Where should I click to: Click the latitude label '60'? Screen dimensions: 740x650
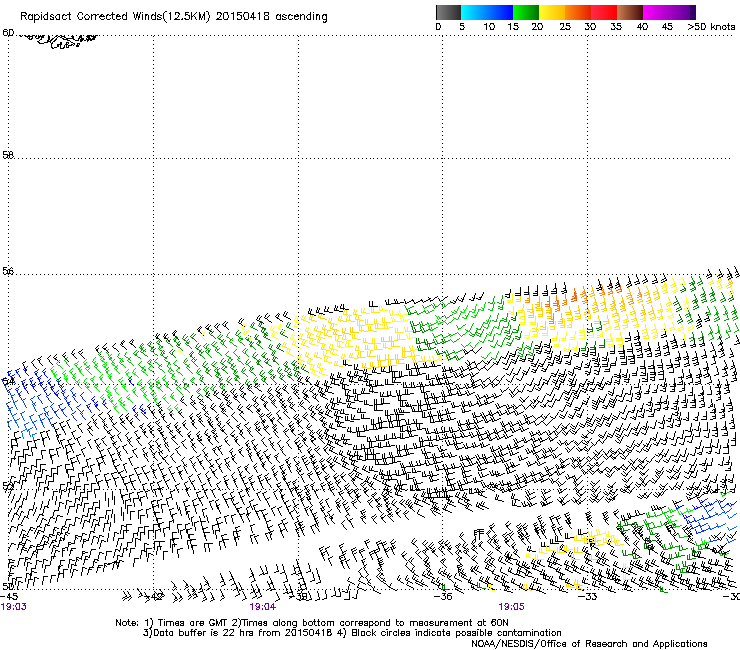[8, 33]
